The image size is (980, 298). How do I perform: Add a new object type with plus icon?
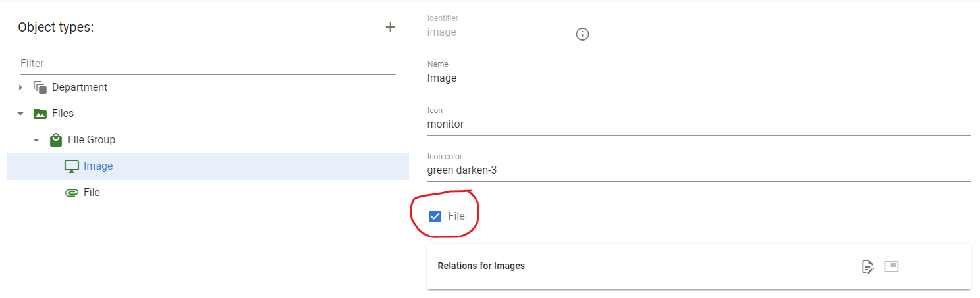pyautogui.click(x=390, y=27)
